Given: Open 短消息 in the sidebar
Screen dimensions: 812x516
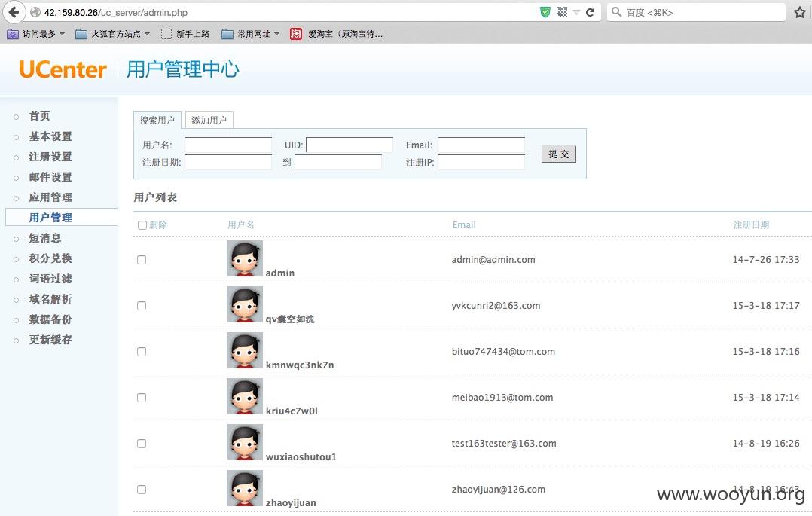Looking at the screenshot, I should [x=45, y=238].
